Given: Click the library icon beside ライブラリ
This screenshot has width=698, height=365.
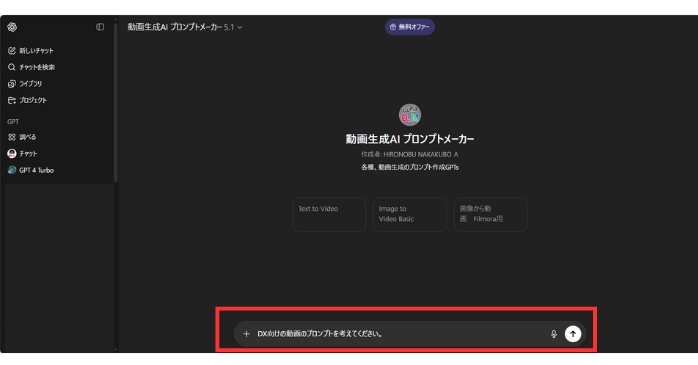Looking at the screenshot, I should 12,84.
